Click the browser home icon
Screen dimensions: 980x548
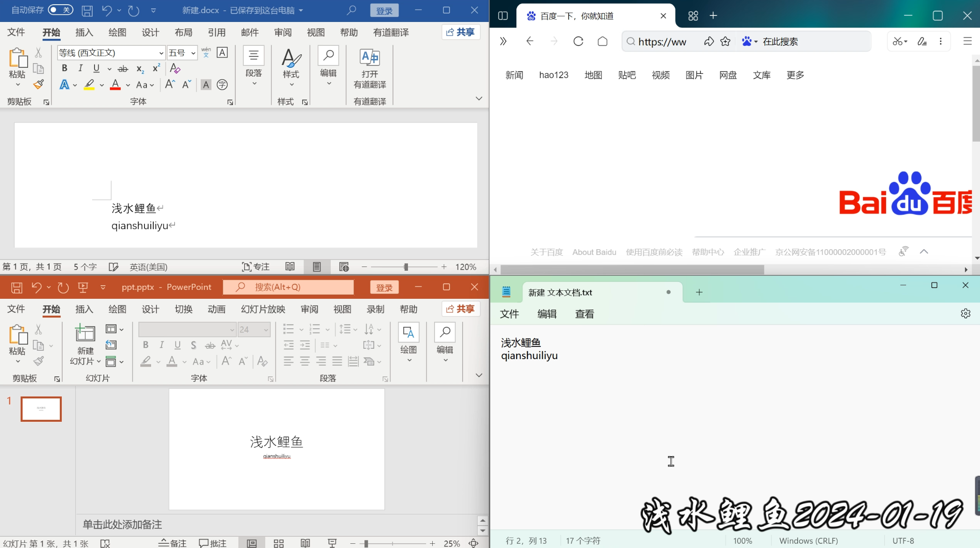pyautogui.click(x=603, y=41)
